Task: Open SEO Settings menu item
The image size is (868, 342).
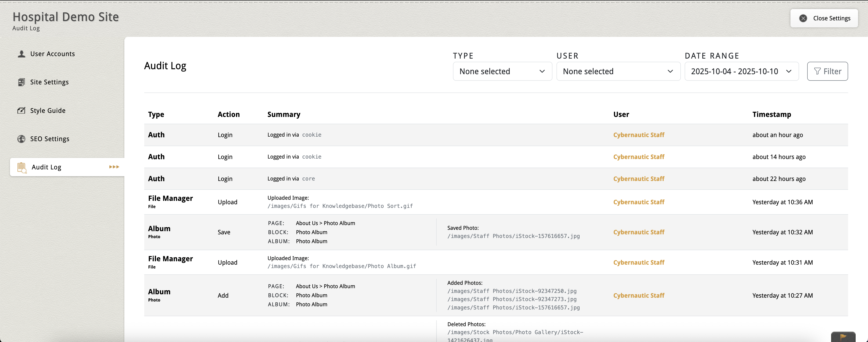Action: click(x=50, y=139)
